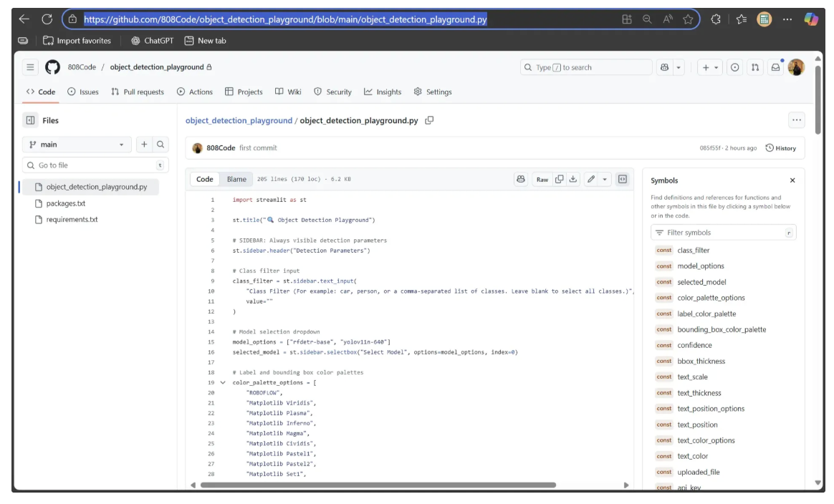Edit this file using the pencil icon
This screenshot has height=504, width=834.
pyautogui.click(x=591, y=180)
